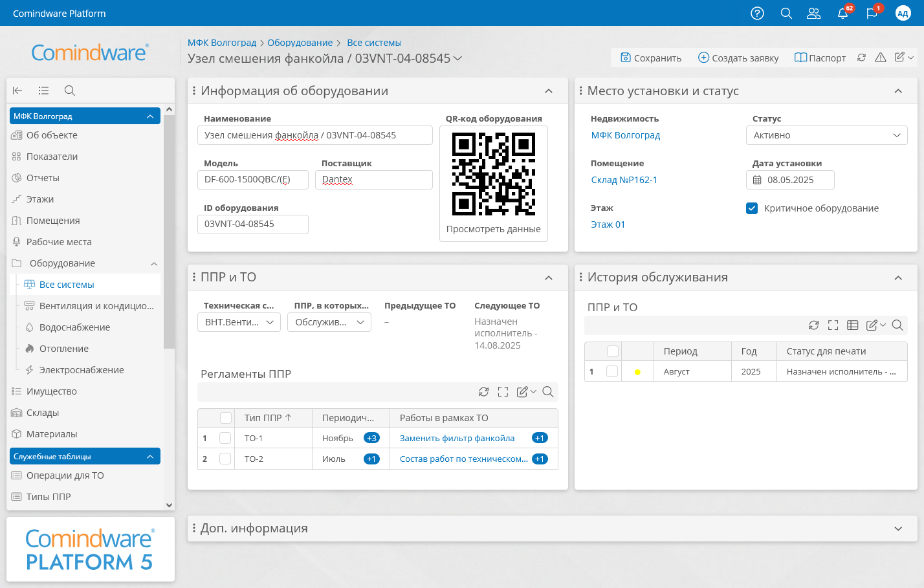Toggle table view in История обслуживания
Screen dimensions: 924x588
click(853, 325)
